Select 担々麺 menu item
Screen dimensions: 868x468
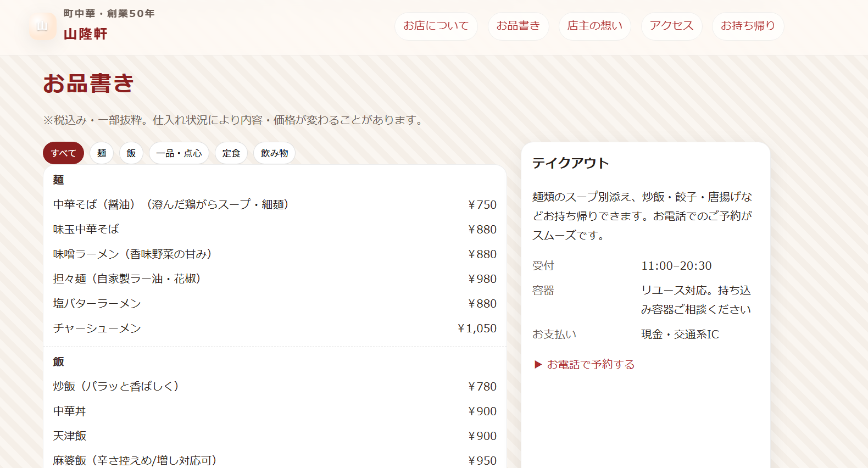click(275, 278)
